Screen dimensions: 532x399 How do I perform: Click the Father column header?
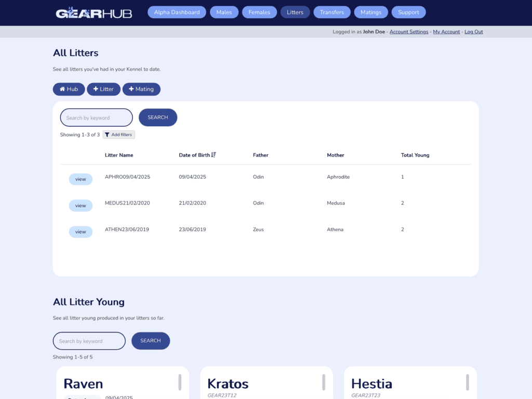point(261,155)
